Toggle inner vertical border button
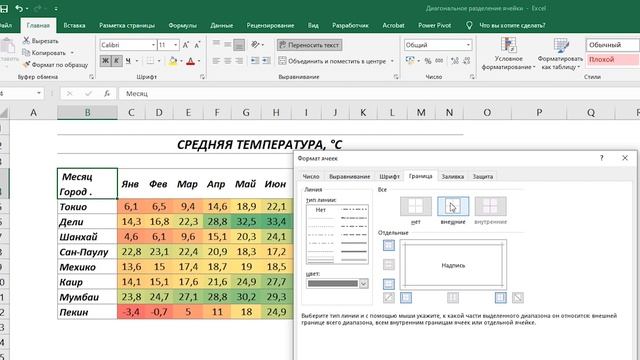 453,298
